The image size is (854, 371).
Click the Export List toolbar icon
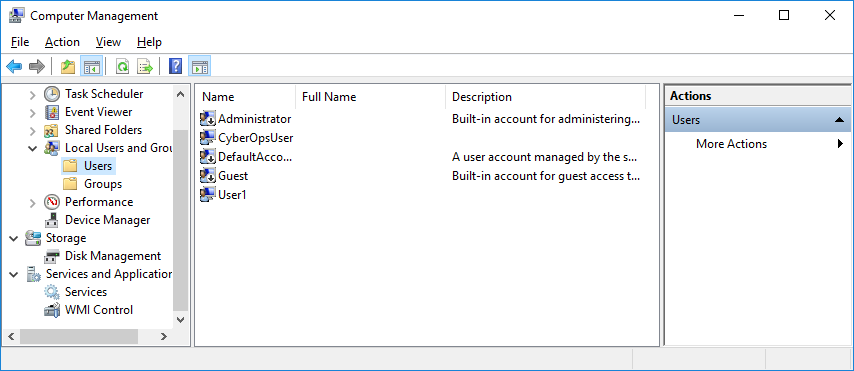tap(145, 67)
